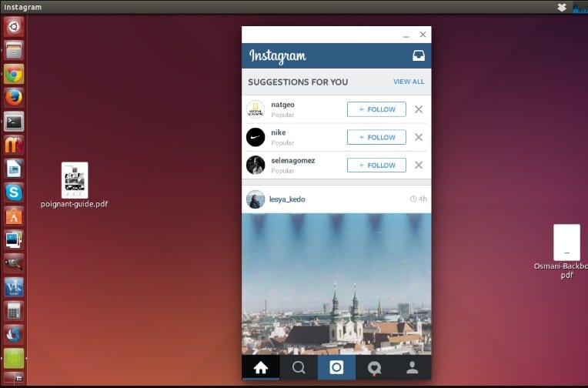Open the Profile tab person icon

click(x=413, y=367)
